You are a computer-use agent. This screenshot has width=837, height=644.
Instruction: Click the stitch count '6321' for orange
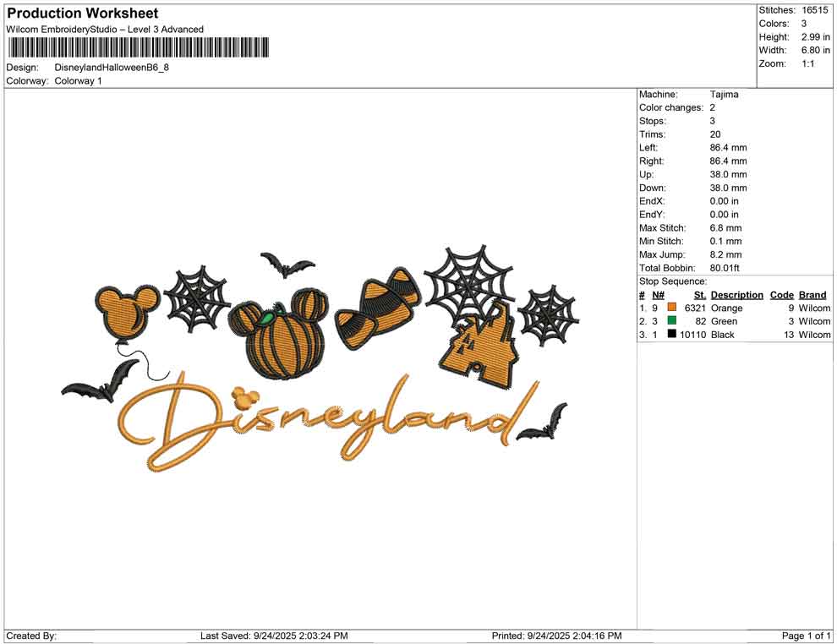[x=695, y=308]
